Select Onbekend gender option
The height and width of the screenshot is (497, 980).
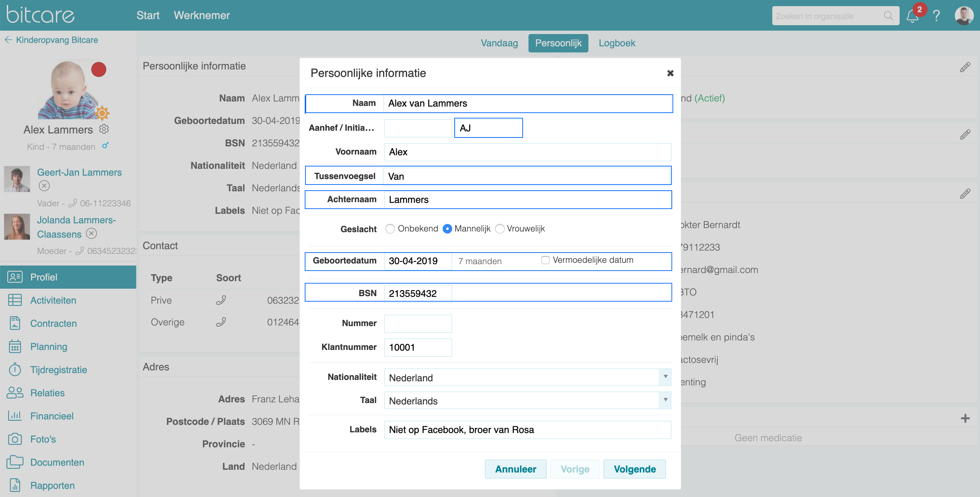(390, 228)
